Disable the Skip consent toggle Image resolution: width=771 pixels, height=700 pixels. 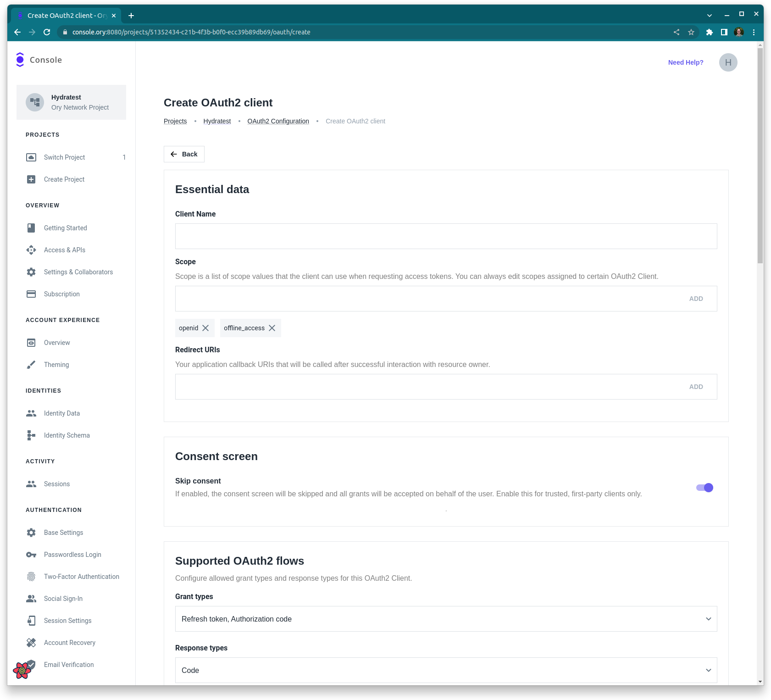point(704,488)
